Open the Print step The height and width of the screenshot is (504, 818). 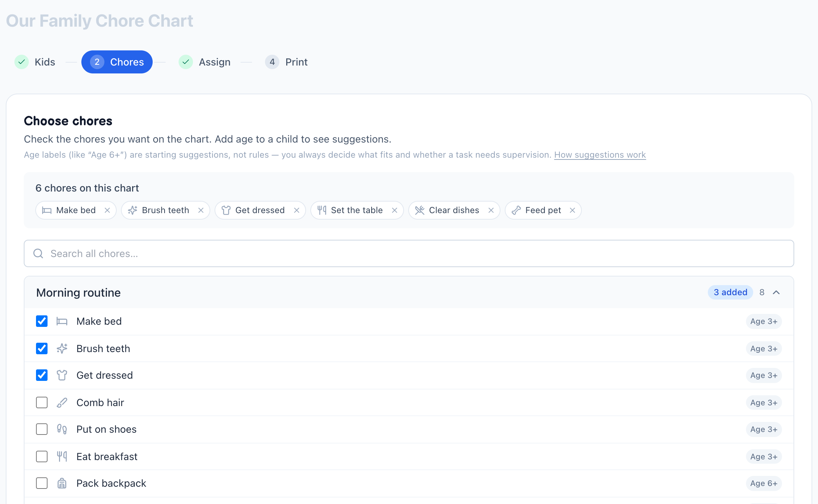286,62
